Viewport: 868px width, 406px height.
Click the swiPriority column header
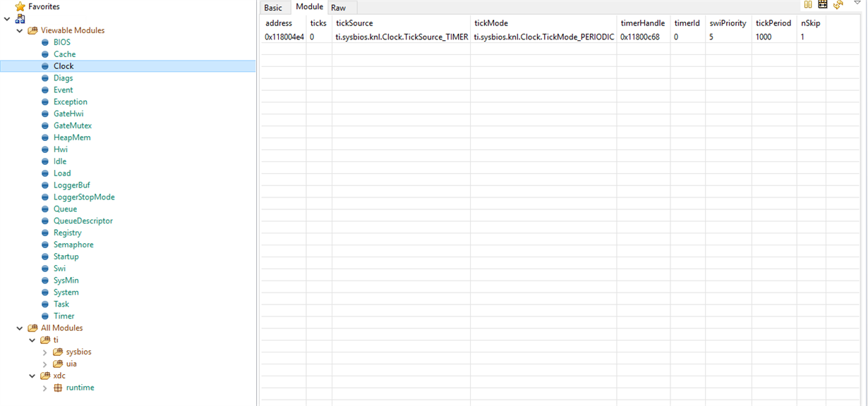(x=728, y=23)
